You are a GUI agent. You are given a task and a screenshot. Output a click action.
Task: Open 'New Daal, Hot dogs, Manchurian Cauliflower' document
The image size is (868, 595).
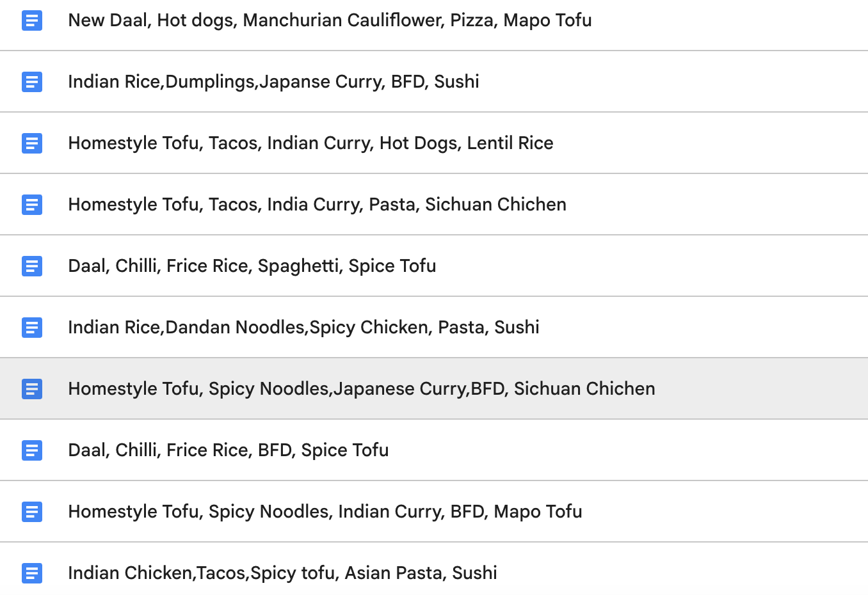(330, 20)
